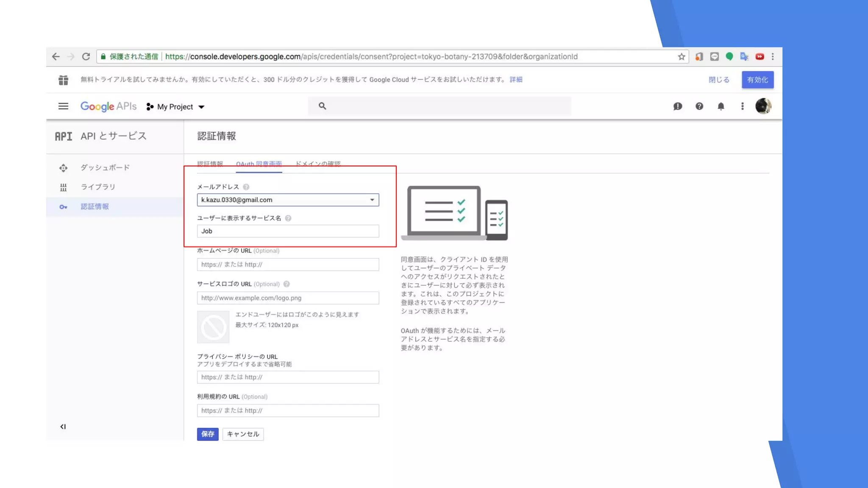
Task: Open the email address dropdown
Action: [x=288, y=200]
